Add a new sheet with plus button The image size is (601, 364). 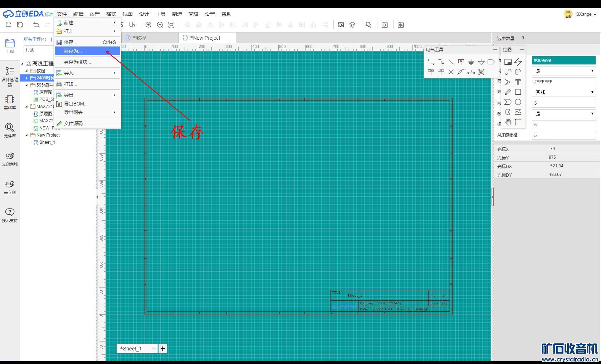pos(163,349)
